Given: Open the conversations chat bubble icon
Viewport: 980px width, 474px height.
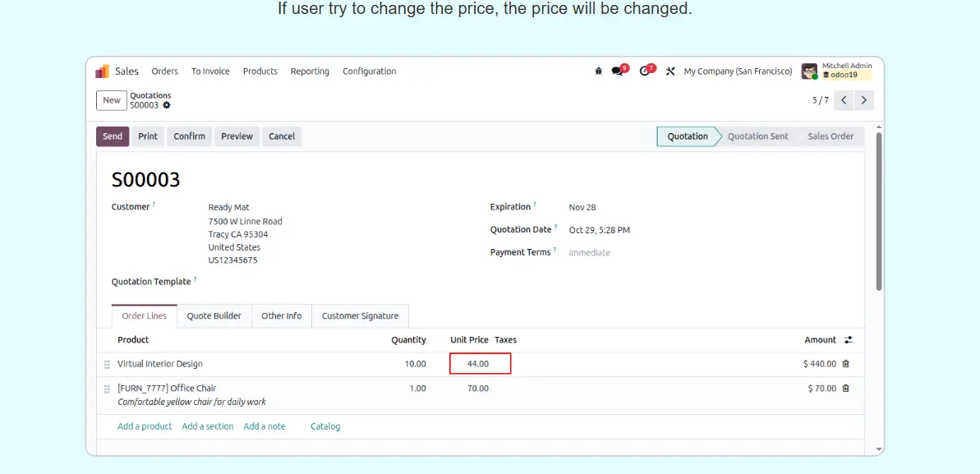Looking at the screenshot, I should point(617,71).
